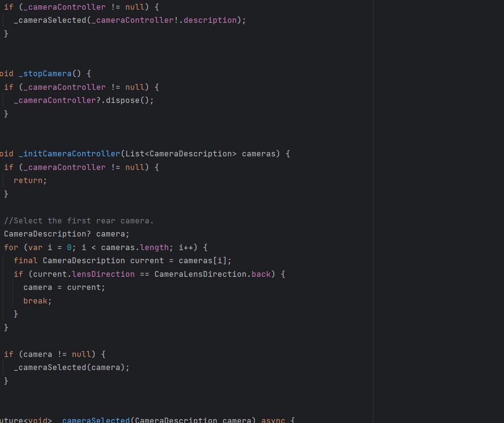The width and height of the screenshot is (504, 423).
Task: Click the 'final' keyword
Action: 26,261
